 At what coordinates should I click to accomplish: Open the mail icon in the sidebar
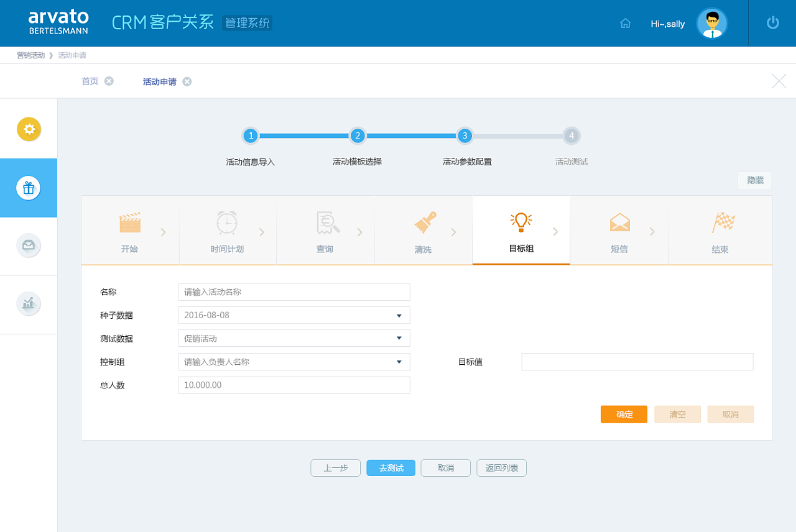(x=29, y=245)
